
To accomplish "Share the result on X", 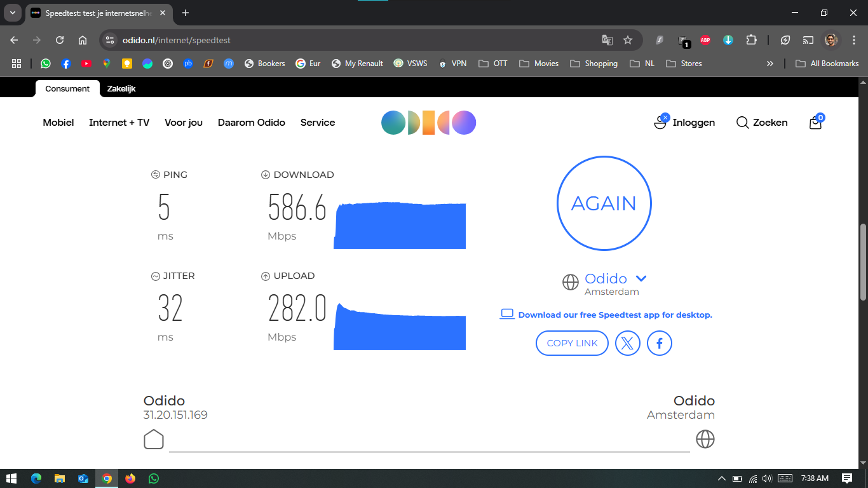I will point(627,343).
